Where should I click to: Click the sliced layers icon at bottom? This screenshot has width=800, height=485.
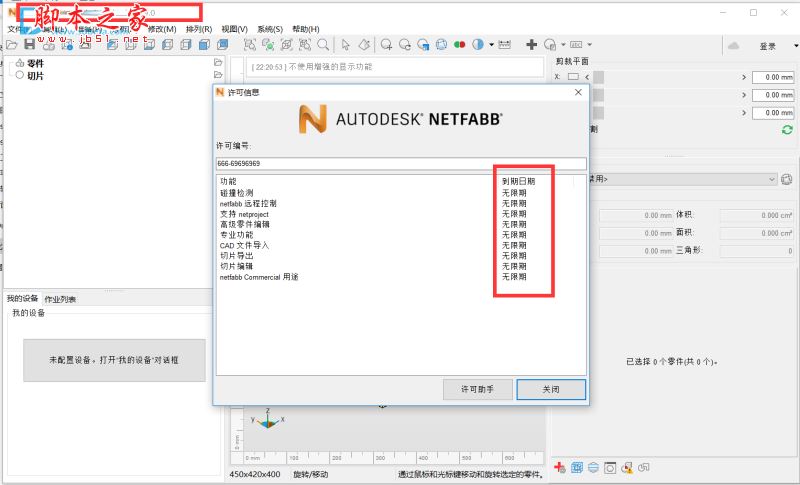(x=593, y=467)
